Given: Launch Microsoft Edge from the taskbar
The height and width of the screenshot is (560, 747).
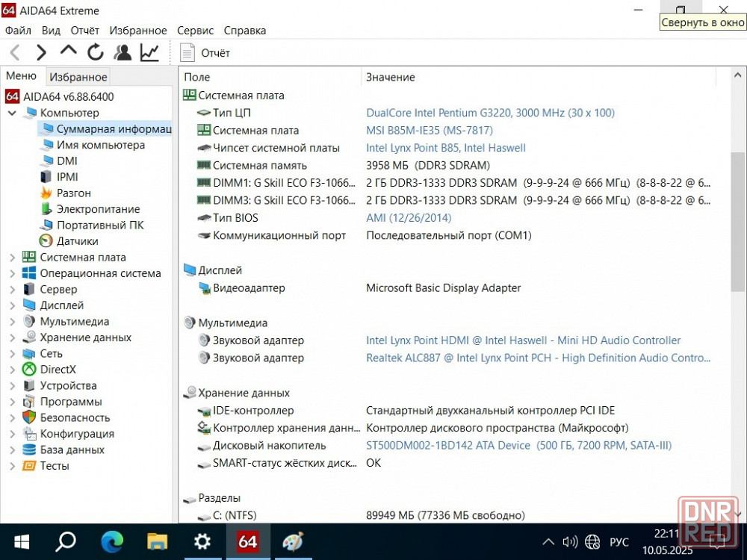Looking at the screenshot, I should coord(112,541).
